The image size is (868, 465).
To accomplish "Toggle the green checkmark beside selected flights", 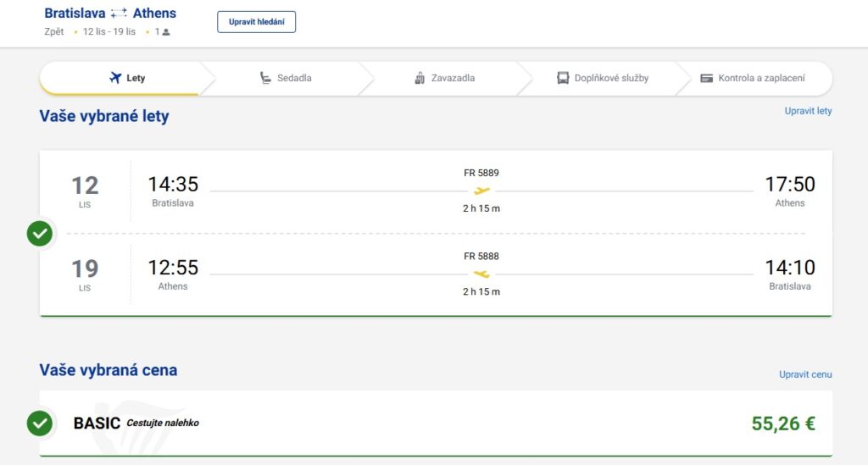I will coord(40,233).
